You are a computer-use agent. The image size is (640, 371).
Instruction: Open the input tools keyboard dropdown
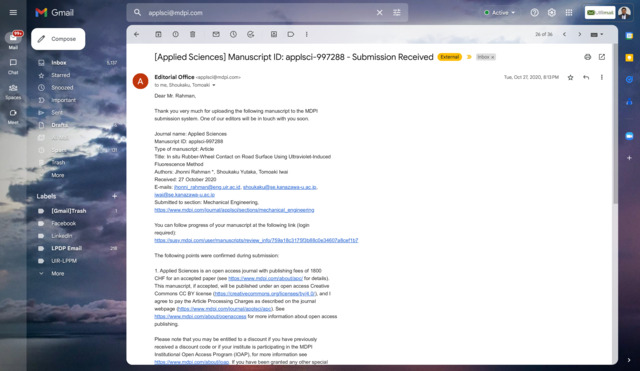coord(597,35)
